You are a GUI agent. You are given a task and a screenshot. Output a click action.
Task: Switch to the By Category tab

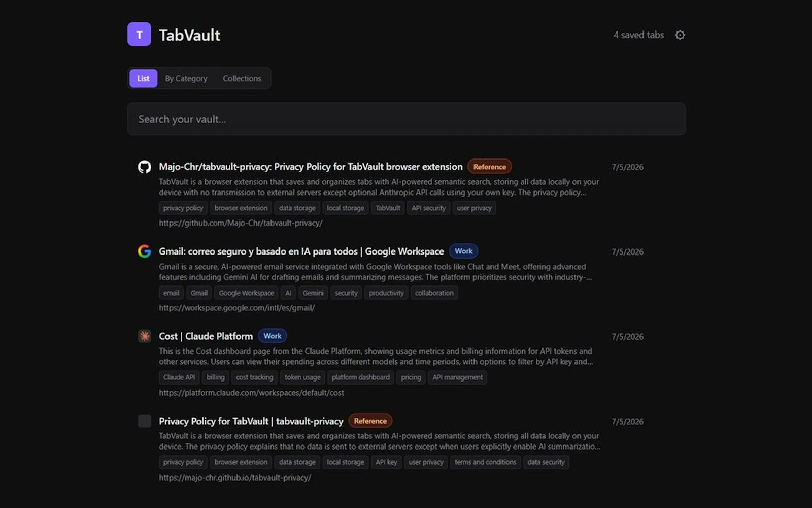click(186, 78)
